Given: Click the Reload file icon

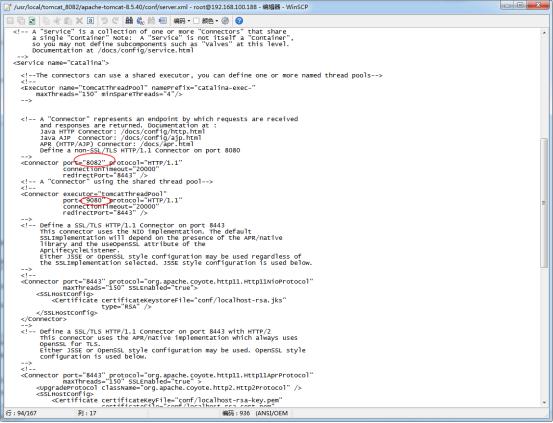Looking at the screenshot, I should (x=32, y=21).
